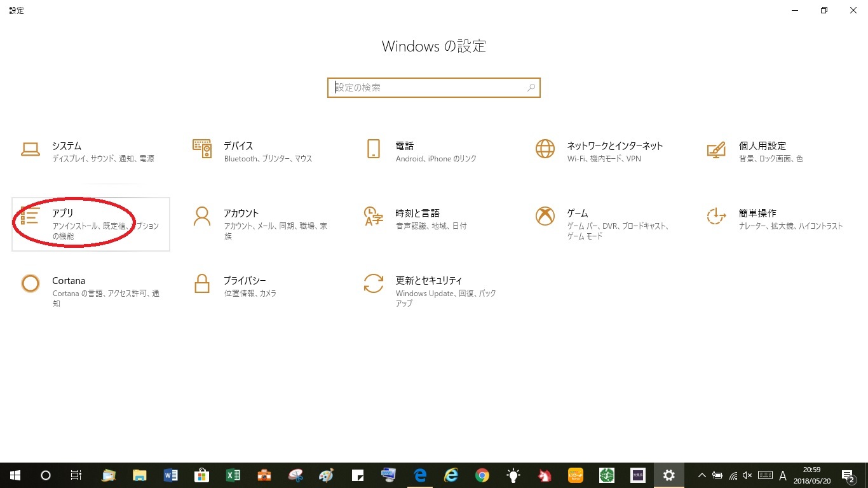This screenshot has height=488, width=868.
Task: Click into the 設定の検索 search box
Action: (x=434, y=88)
